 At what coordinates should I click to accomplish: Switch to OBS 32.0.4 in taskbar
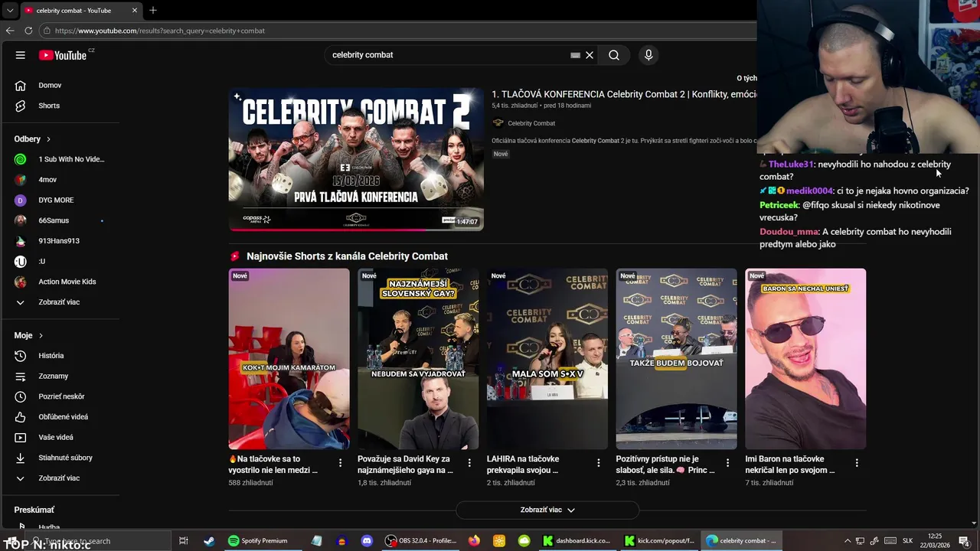pos(420,541)
